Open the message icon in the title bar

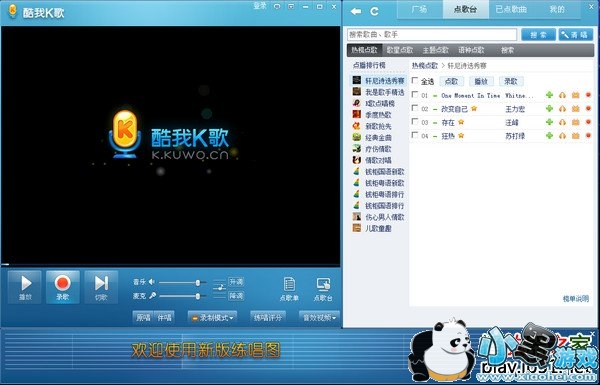pyautogui.click(x=277, y=7)
